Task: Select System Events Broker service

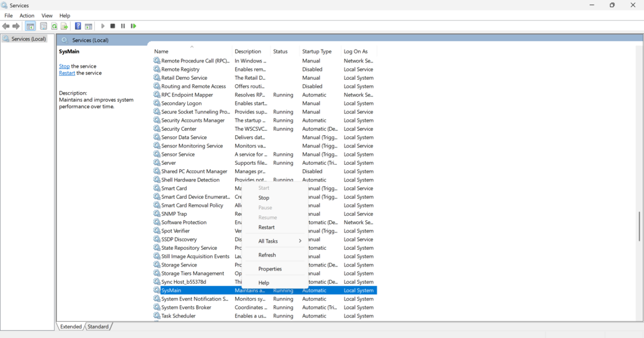Action: click(x=264, y=307)
